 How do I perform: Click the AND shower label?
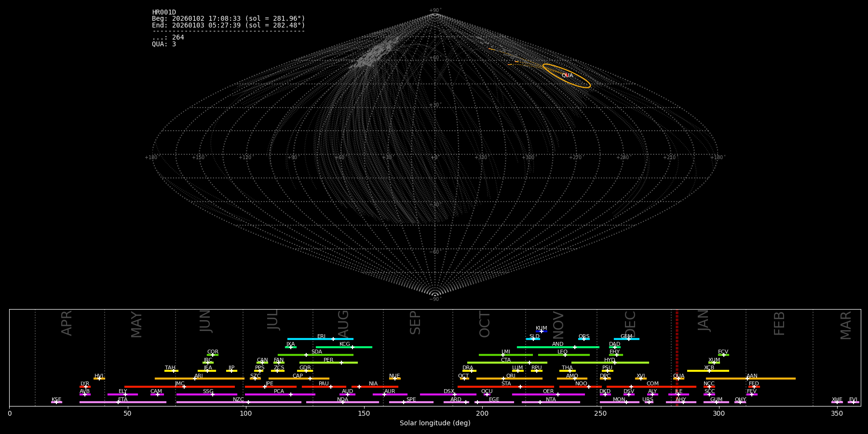click(x=558, y=344)
